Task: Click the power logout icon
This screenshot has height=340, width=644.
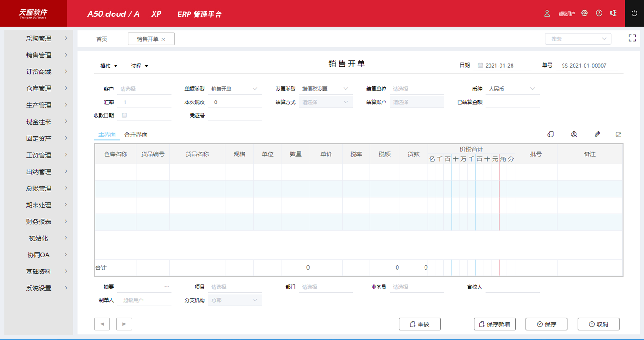Action: (634, 13)
